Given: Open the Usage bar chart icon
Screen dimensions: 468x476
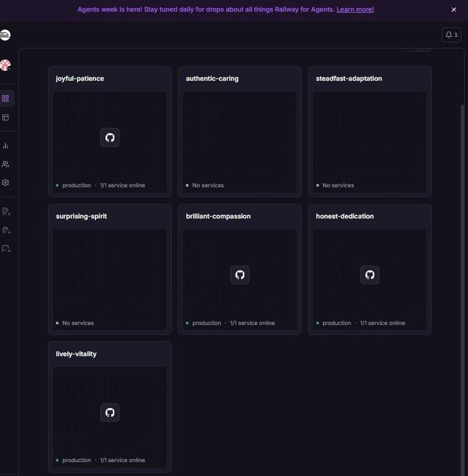Looking at the screenshot, I should coord(5,146).
